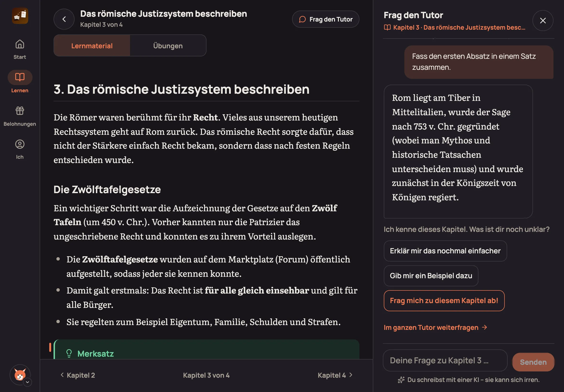564x392 pixels.
Task: Open "Im ganzen Tutor weiterfragen" link
Action: pyautogui.click(x=435, y=327)
